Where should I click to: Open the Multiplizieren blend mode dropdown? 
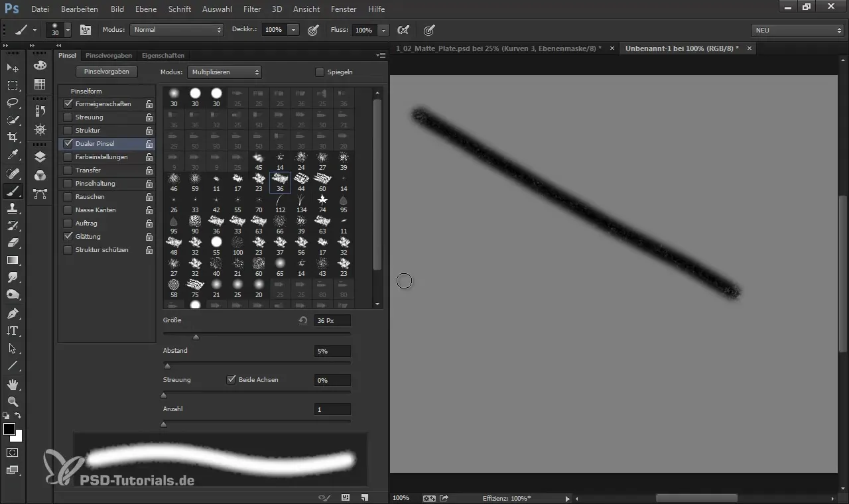(x=225, y=72)
